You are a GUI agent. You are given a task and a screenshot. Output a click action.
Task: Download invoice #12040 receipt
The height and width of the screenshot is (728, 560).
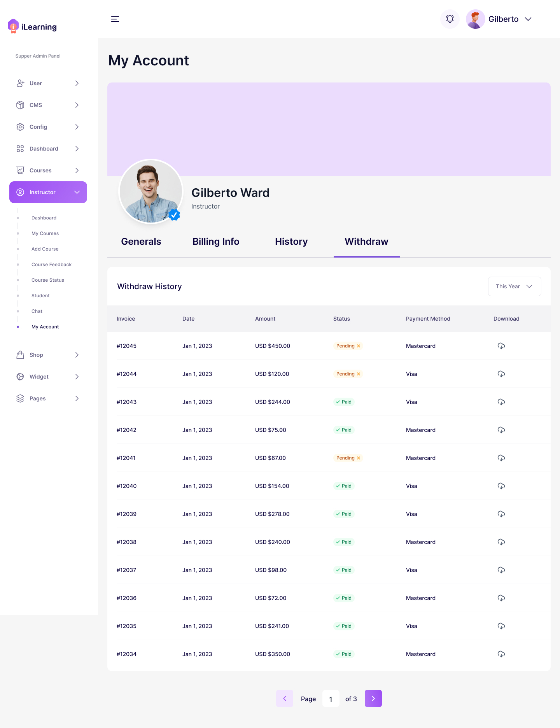(501, 486)
